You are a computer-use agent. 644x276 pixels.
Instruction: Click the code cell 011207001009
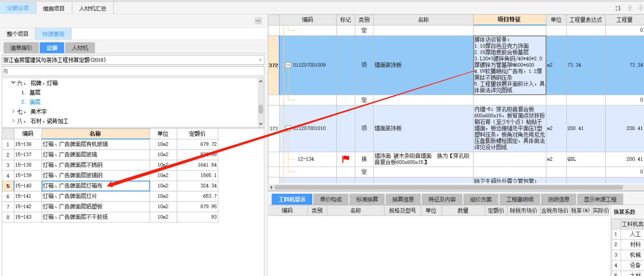pos(309,65)
